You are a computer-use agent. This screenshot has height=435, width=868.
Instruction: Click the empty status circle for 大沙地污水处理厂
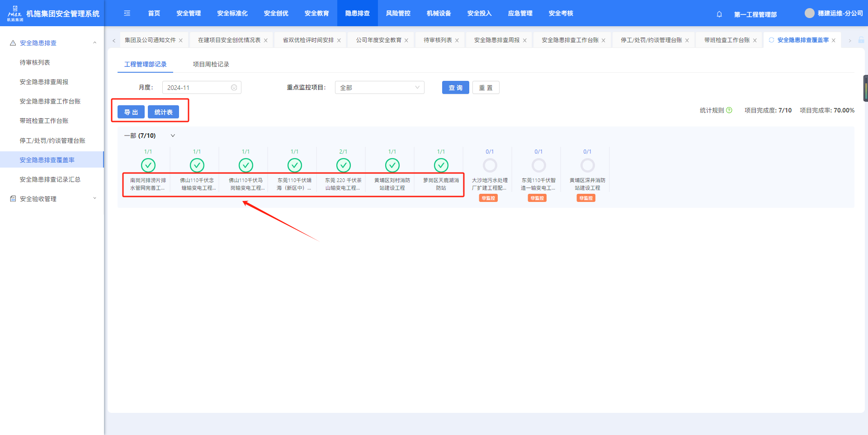tap(490, 165)
